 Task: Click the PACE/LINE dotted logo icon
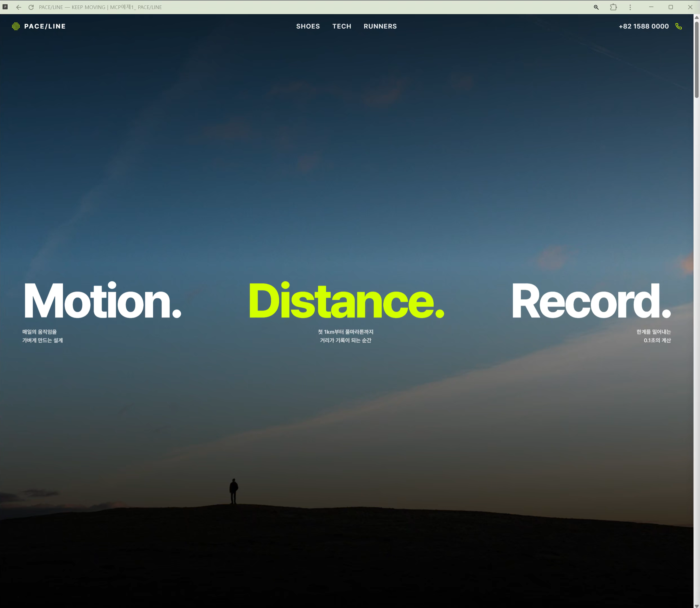click(16, 27)
